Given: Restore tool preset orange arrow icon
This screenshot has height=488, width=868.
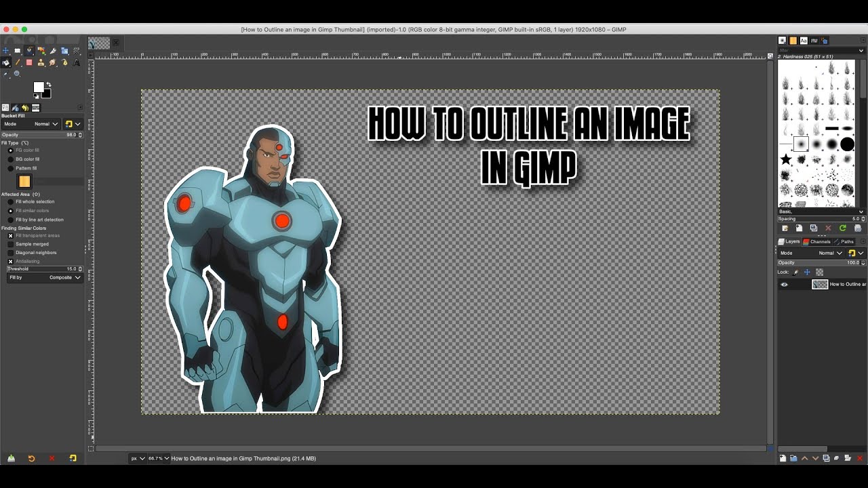Looking at the screenshot, I should tap(31, 458).
